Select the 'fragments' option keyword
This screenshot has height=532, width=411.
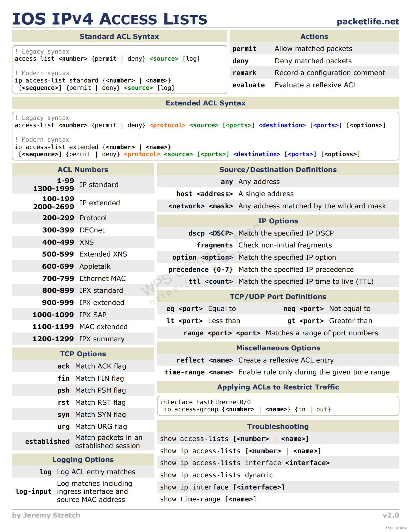coord(215,245)
